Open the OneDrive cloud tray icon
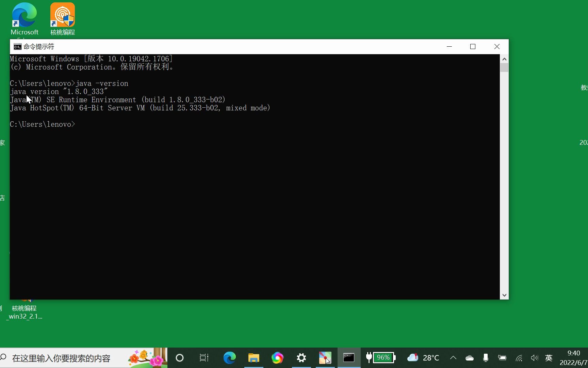588x368 pixels. pos(470,358)
